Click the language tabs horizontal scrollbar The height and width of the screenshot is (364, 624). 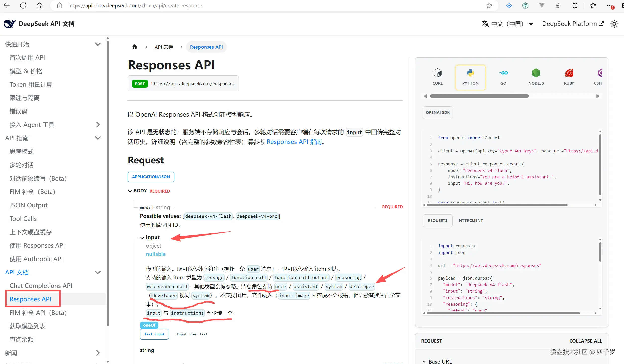[479, 96]
